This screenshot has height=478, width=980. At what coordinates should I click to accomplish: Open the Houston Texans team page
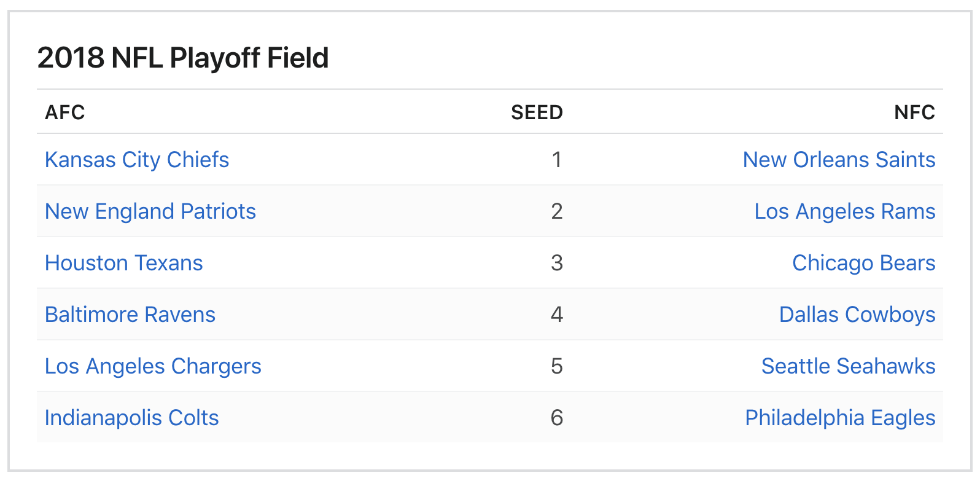pos(124,263)
